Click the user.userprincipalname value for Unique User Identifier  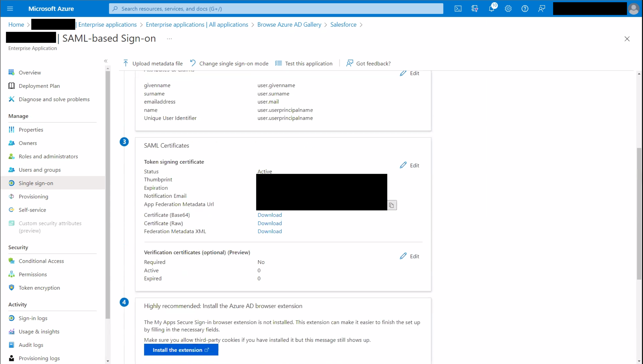point(285,118)
